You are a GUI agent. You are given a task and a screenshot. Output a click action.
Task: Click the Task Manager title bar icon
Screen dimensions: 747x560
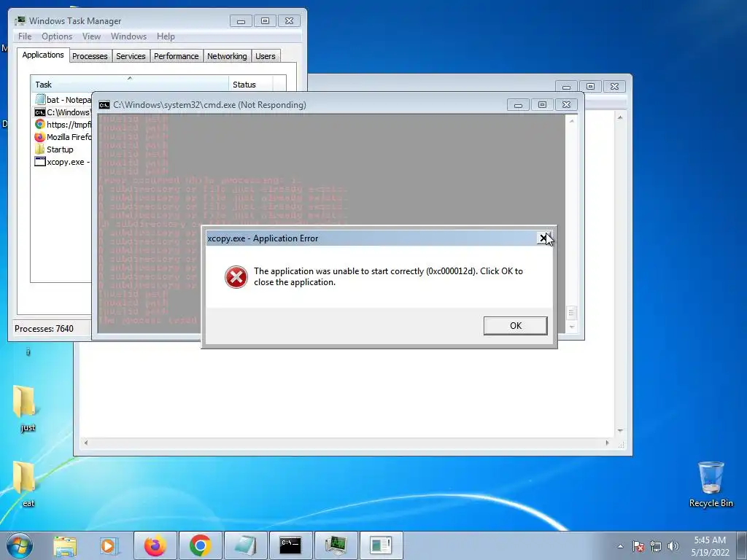20,21
